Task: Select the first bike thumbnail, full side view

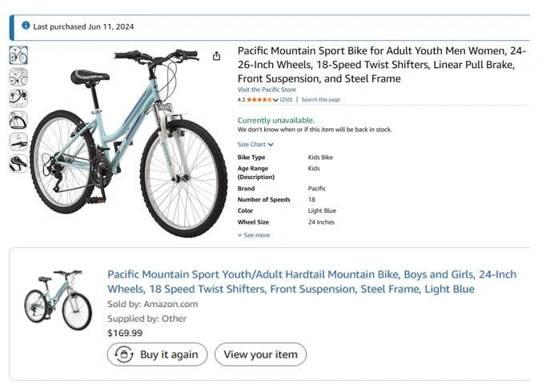Action: click(18, 55)
